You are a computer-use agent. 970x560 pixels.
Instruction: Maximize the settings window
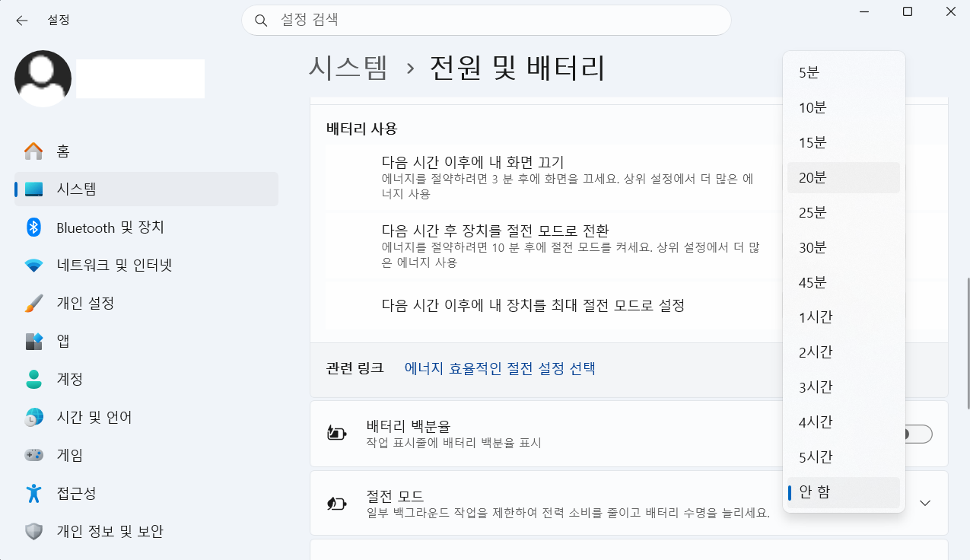point(908,11)
